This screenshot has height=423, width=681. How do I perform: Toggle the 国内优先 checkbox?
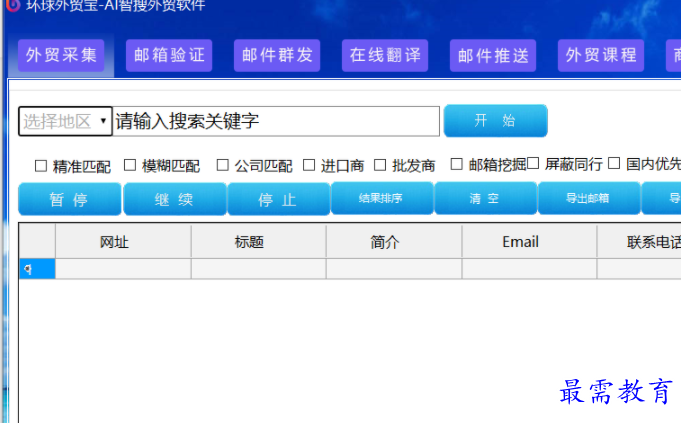coord(614,163)
